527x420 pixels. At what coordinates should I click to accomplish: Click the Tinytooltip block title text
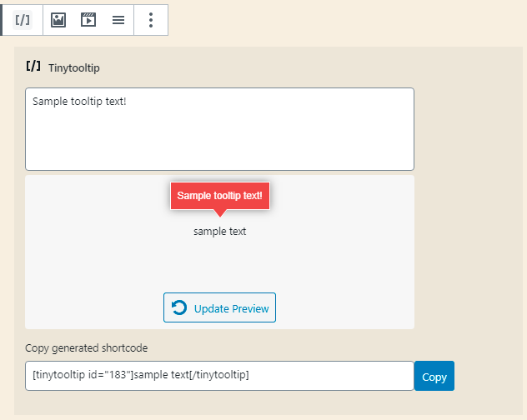(x=74, y=67)
